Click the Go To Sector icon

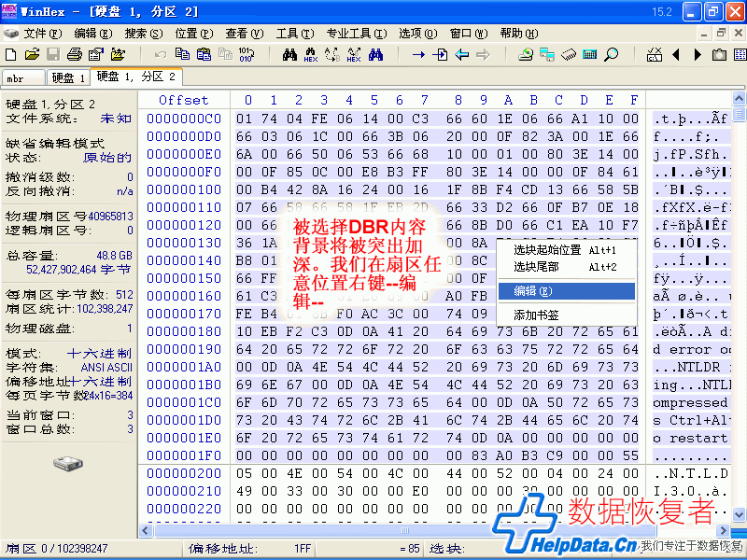click(440, 55)
